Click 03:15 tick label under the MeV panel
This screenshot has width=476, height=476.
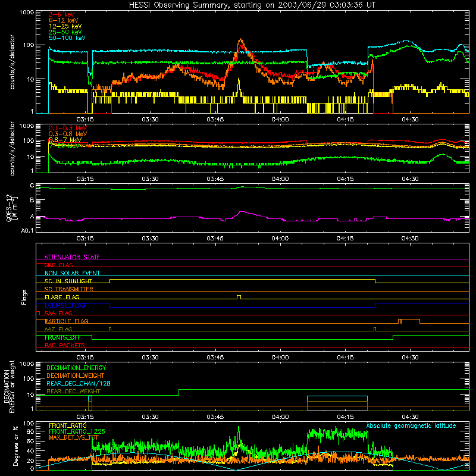click(x=85, y=179)
